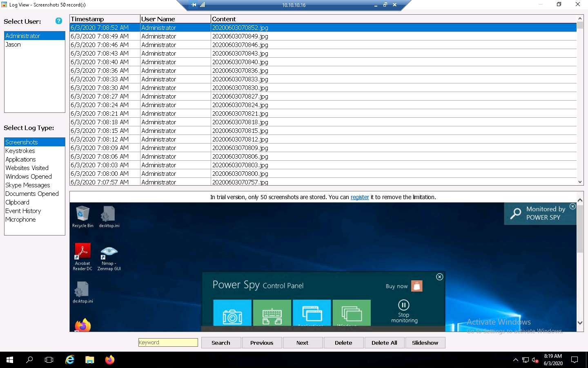The height and width of the screenshot is (368, 588).
Task: Open the notification center icon
Action: tap(575, 360)
